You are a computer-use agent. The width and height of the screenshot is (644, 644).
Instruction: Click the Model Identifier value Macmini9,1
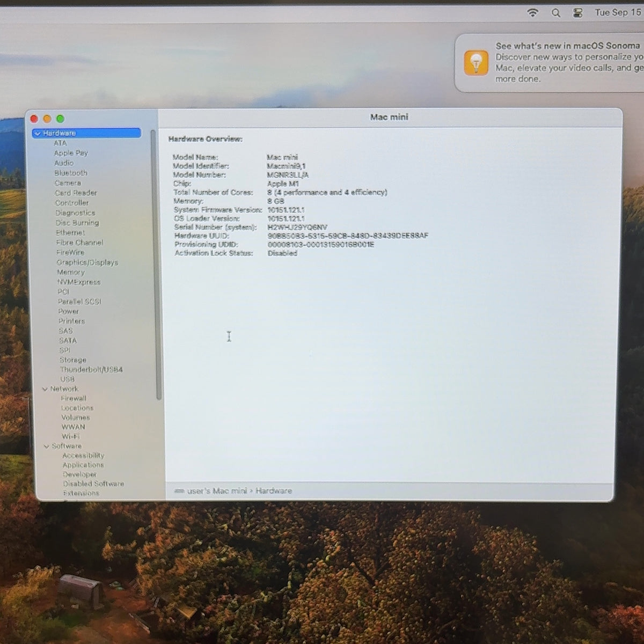(x=286, y=166)
